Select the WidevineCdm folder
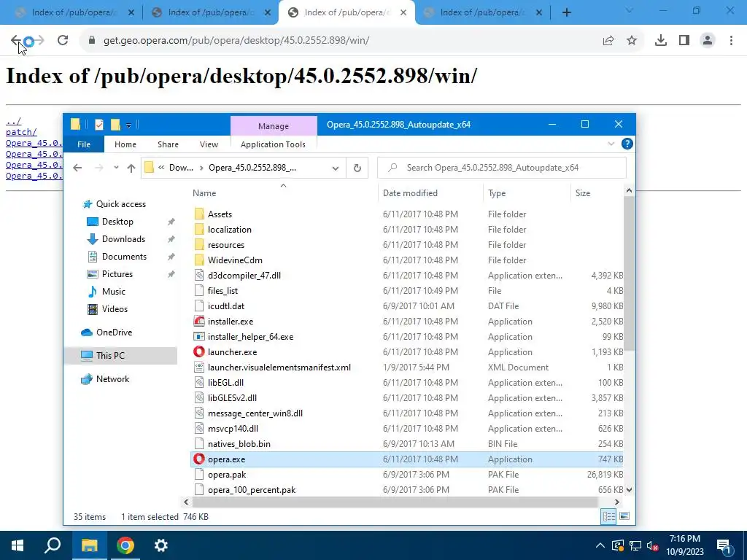 (x=235, y=260)
